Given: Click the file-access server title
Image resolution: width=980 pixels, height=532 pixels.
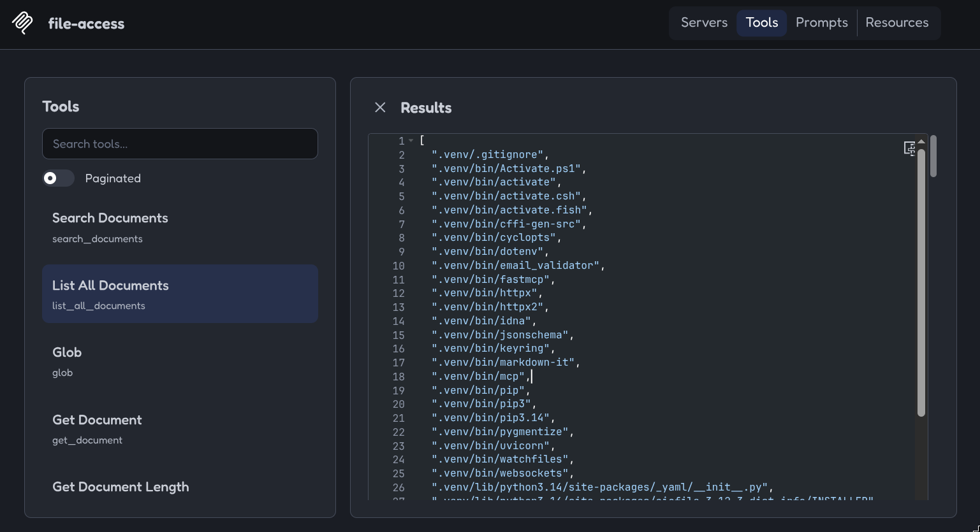Looking at the screenshot, I should coord(86,24).
